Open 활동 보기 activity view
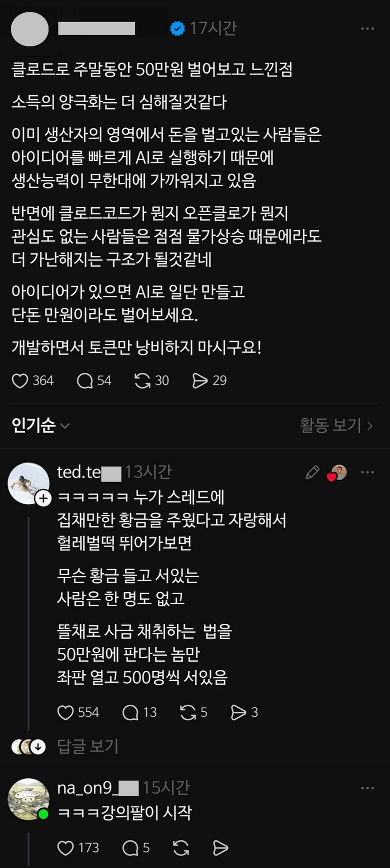Screen dimensions: 390x868 (336, 425)
